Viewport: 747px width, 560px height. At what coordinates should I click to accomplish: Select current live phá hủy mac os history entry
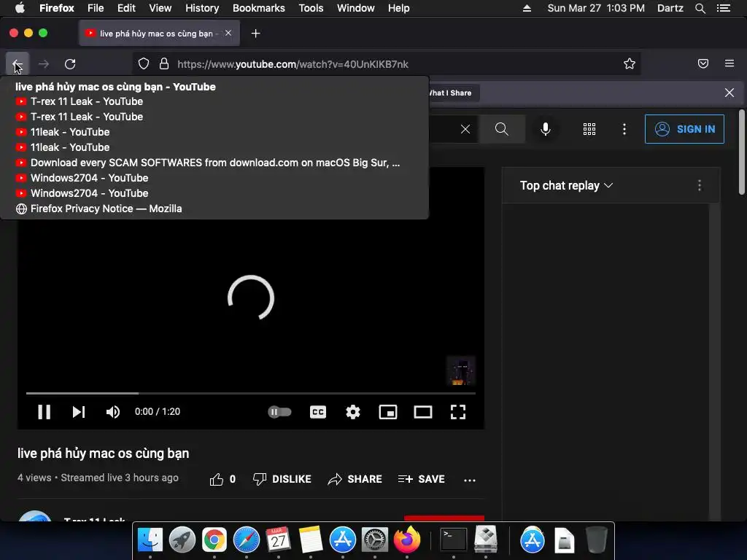(x=214, y=87)
